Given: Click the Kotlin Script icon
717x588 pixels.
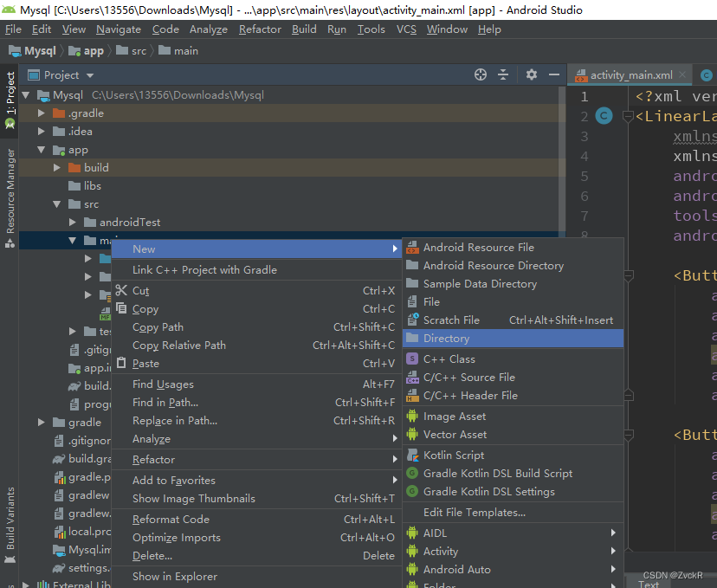Looking at the screenshot, I should pos(412,455).
